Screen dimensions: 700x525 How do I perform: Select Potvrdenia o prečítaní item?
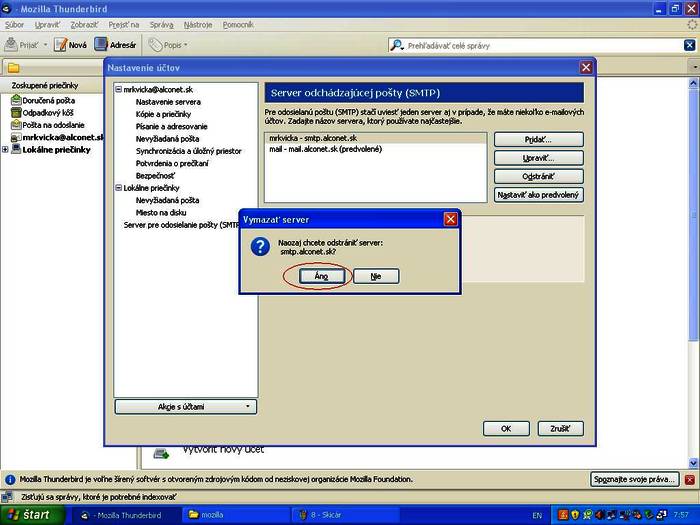coord(172,163)
